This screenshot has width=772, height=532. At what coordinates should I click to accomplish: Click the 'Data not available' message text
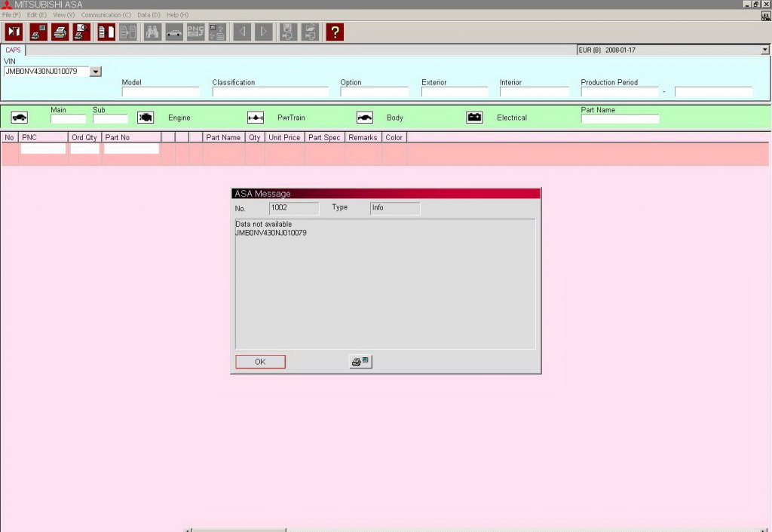pyautogui.click(x=263, y=225)
